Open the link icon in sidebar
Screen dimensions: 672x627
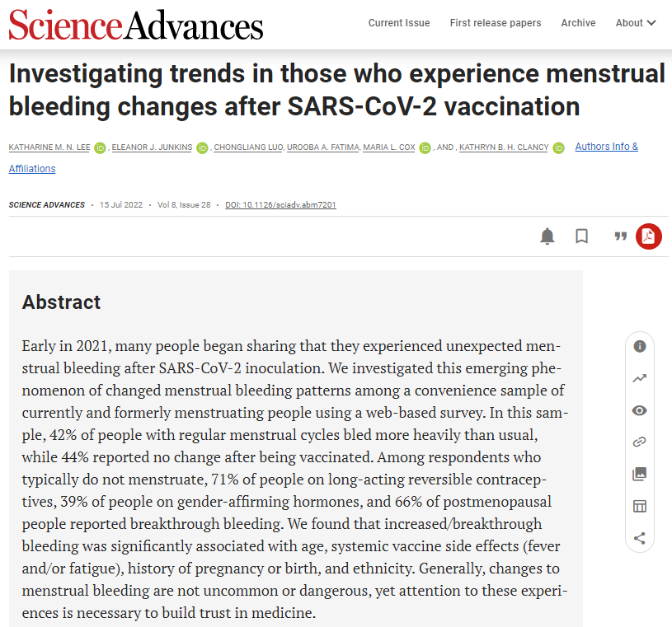639,442
